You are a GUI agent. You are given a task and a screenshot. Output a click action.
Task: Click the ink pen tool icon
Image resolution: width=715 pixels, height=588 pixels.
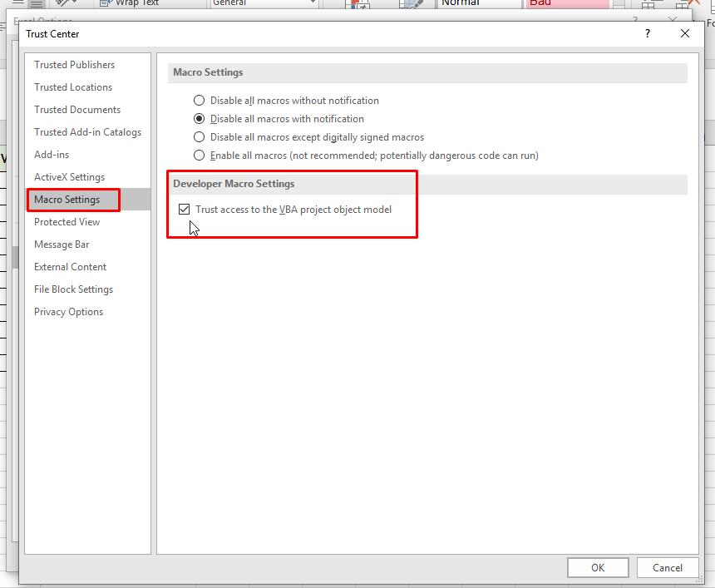[60, 3]
